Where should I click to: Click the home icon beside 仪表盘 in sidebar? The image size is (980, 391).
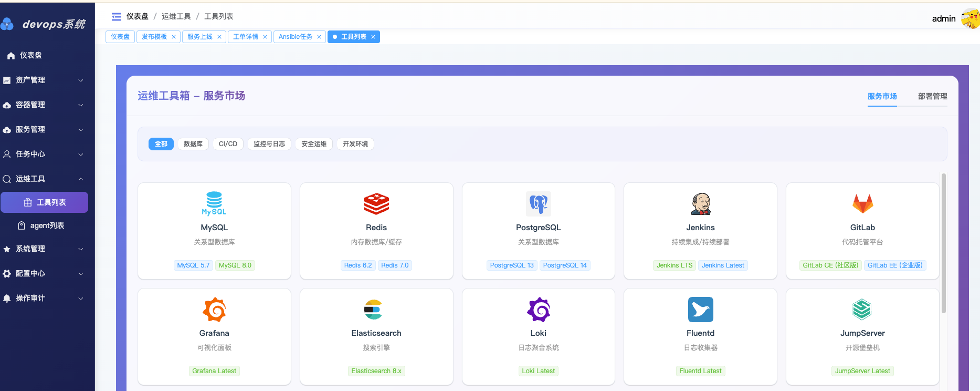(x=10, y=56)
